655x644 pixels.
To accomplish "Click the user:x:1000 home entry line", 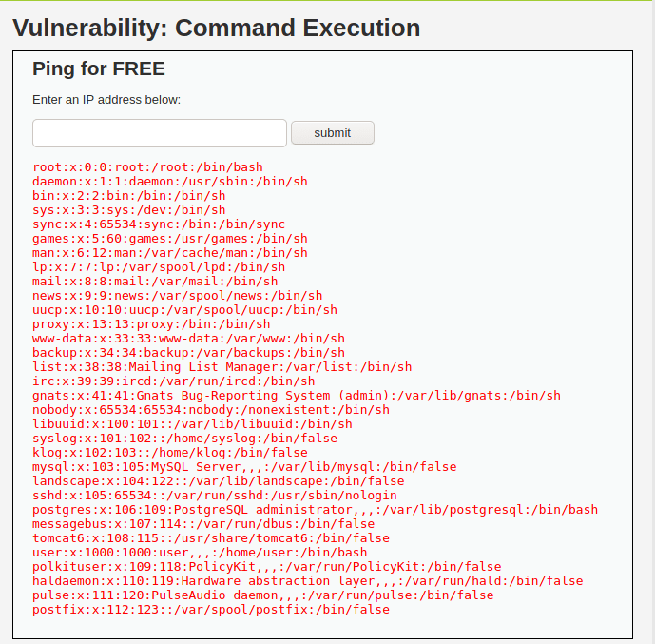I will [x=199, y=553].
